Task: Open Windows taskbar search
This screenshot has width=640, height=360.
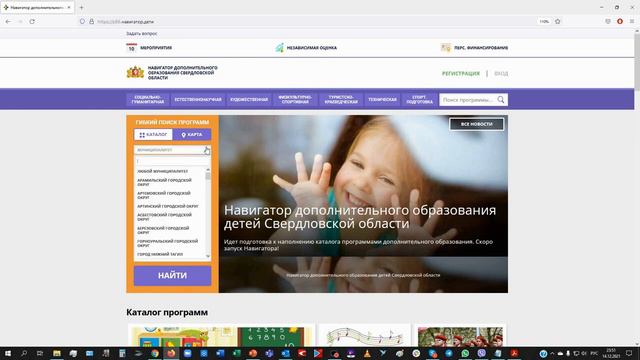Action: (24, 353)
